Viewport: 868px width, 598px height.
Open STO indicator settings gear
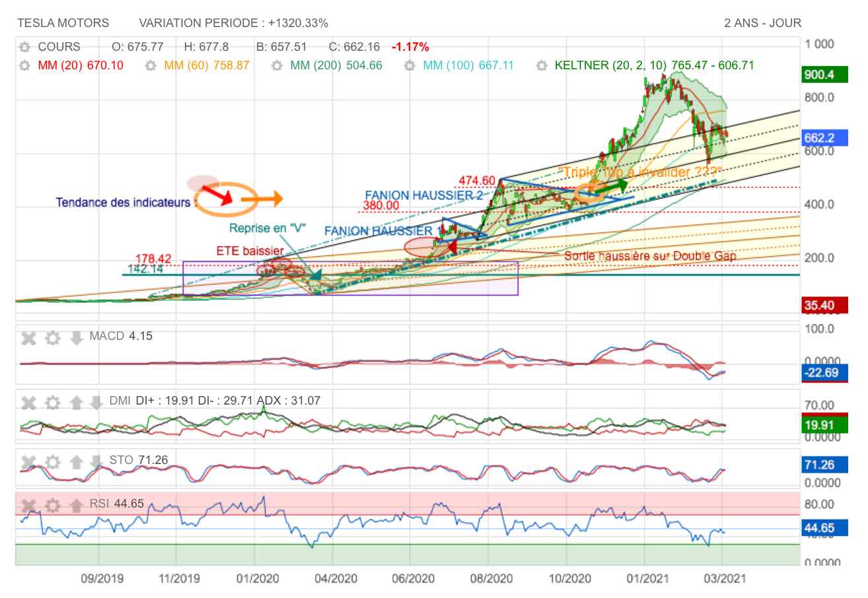click(x=53, y=461)
